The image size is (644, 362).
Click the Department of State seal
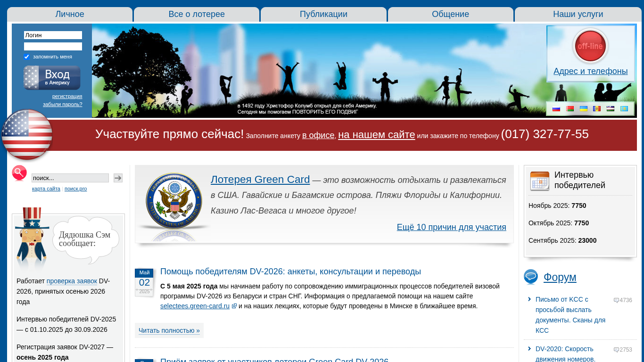pos(174,201)
